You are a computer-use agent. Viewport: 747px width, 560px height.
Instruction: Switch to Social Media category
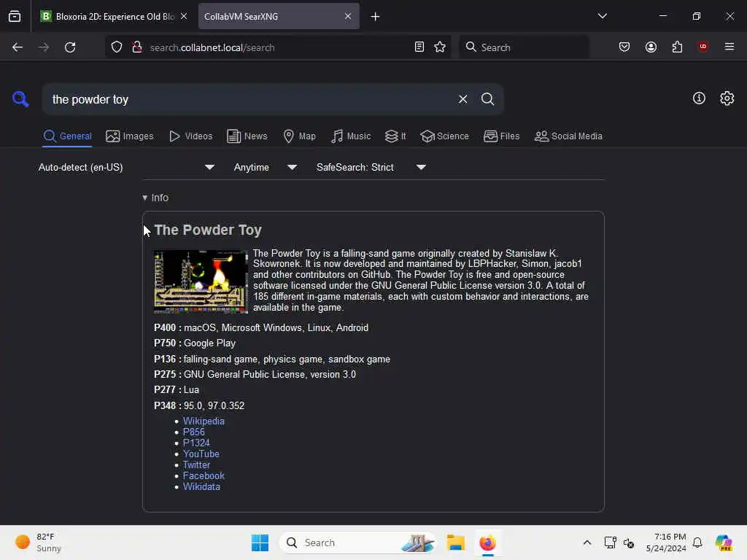tap(568, 136)
